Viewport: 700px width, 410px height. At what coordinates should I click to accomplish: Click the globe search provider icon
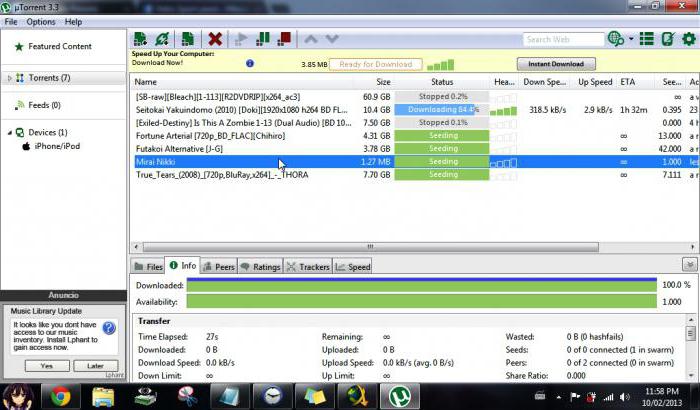click(x=616, y=39)
